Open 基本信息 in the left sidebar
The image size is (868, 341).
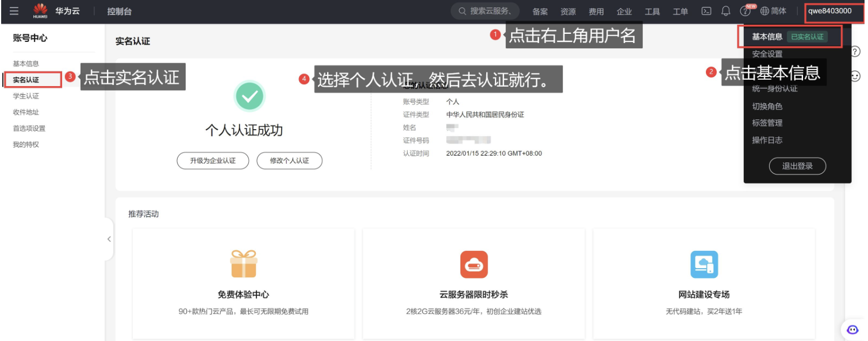26,64
